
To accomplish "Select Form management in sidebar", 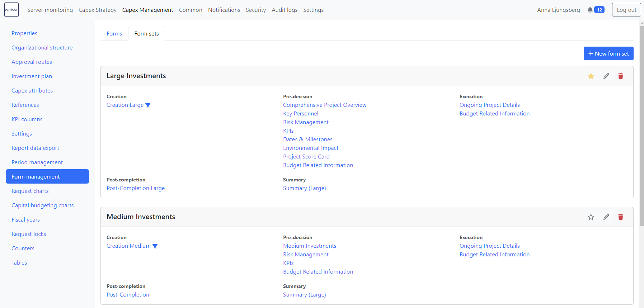I will 47,176.
